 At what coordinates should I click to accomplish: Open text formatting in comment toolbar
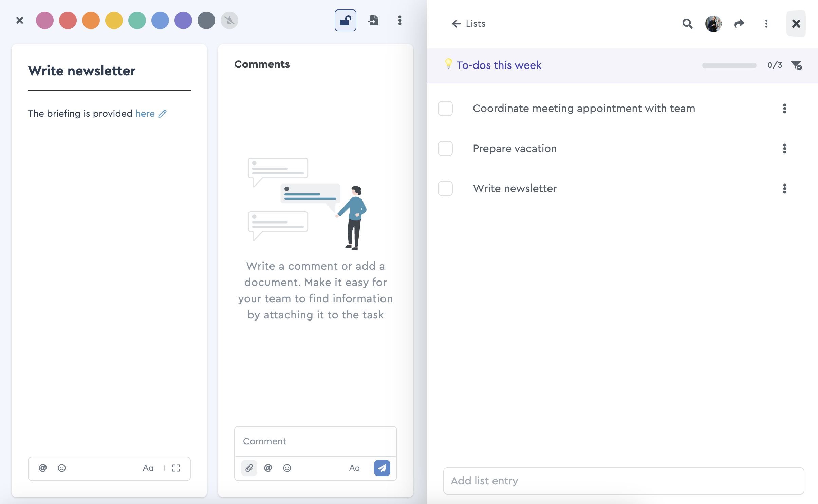354,468
